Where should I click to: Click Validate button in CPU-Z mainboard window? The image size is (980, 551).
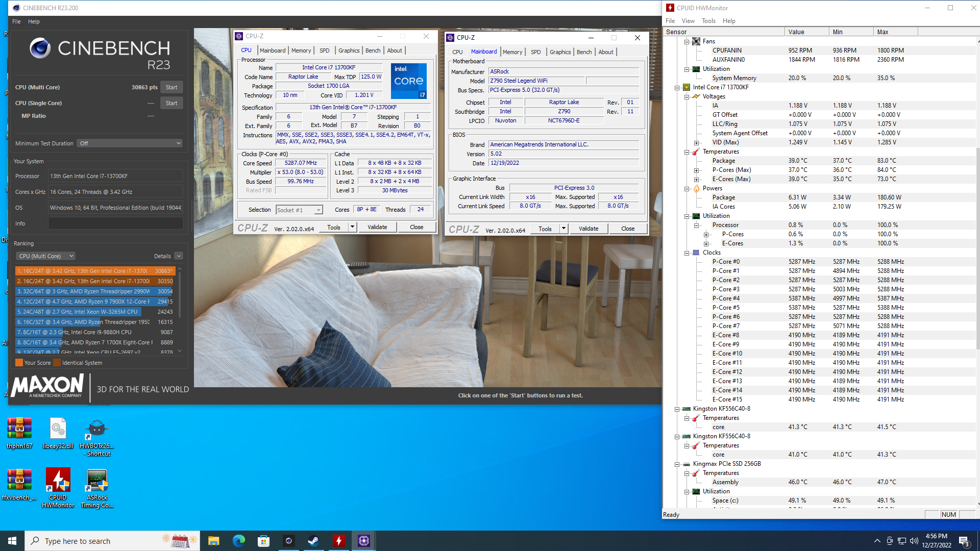click(x=588, y=229)
